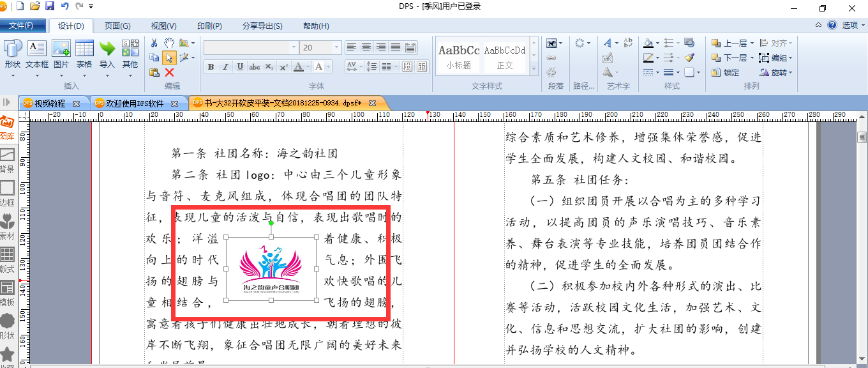
Task: Toggle center text alignment
Action: 366,47
